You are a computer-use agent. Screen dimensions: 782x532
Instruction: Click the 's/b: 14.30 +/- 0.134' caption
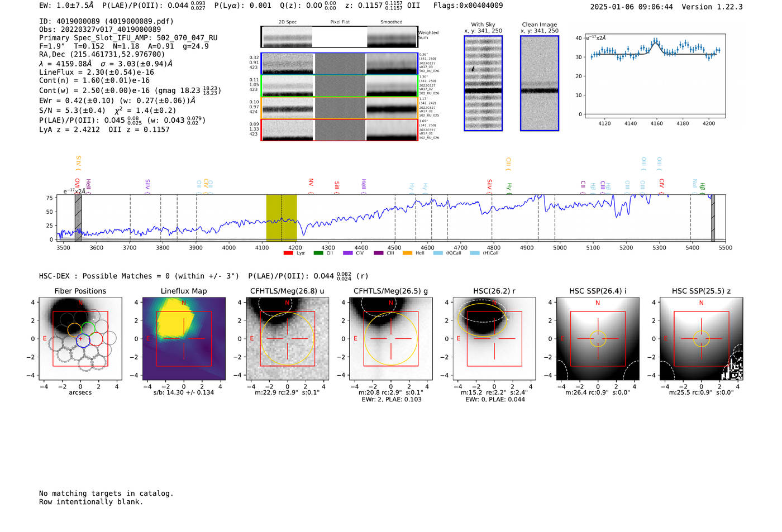(184, 392)
